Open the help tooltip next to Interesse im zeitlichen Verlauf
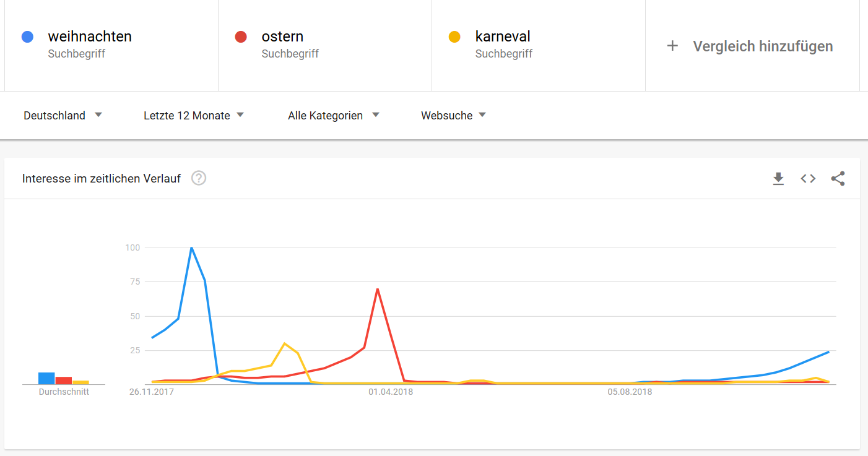Viewport: 868px width, 456px height. tap(198, 178)
